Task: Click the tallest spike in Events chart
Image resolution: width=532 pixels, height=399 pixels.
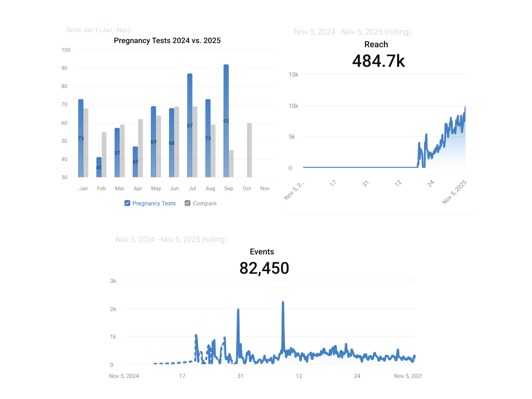Action: pyautogui.click(x=283, y=304)
